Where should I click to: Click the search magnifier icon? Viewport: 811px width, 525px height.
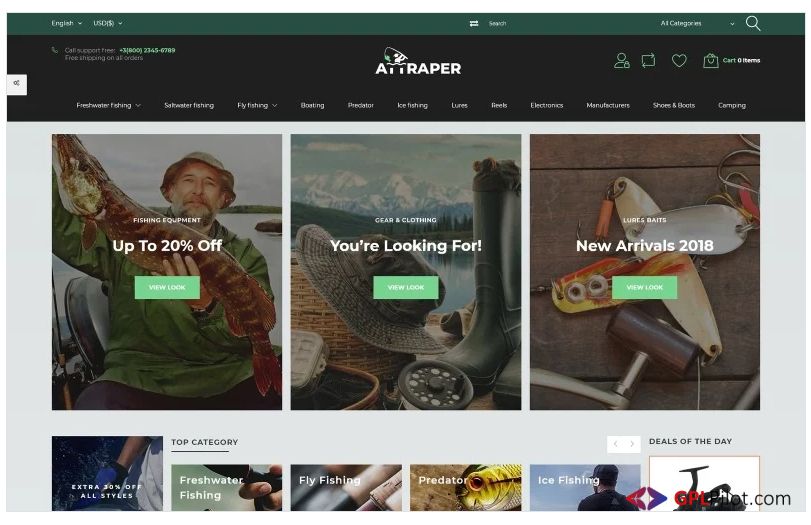(753, 23)
